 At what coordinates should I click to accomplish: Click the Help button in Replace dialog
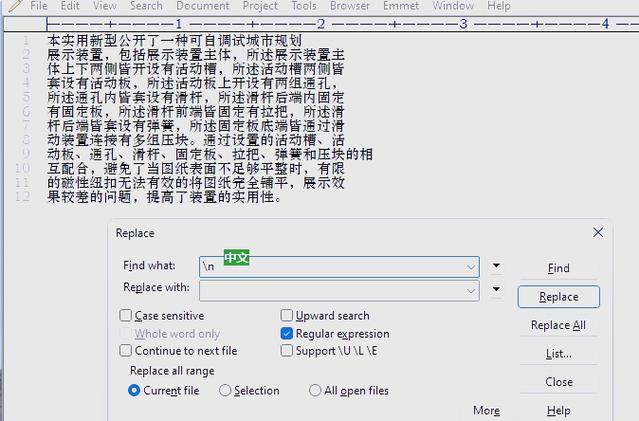558,410
